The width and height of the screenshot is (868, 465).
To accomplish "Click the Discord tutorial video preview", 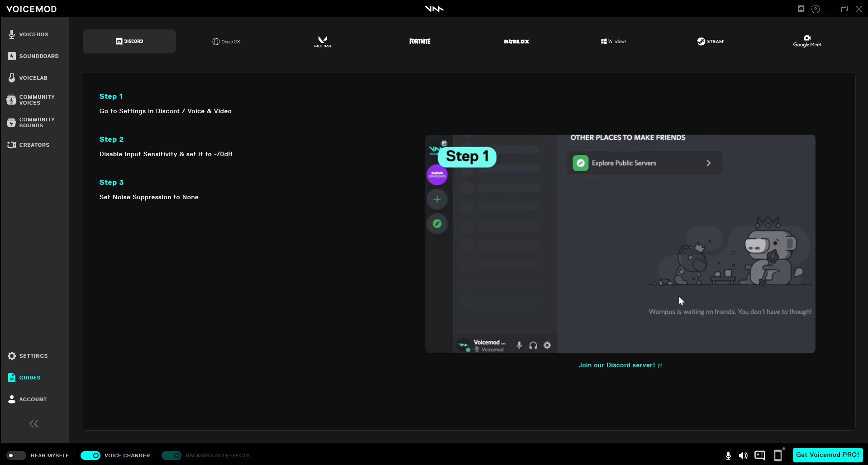I will [x=620, y=244].
